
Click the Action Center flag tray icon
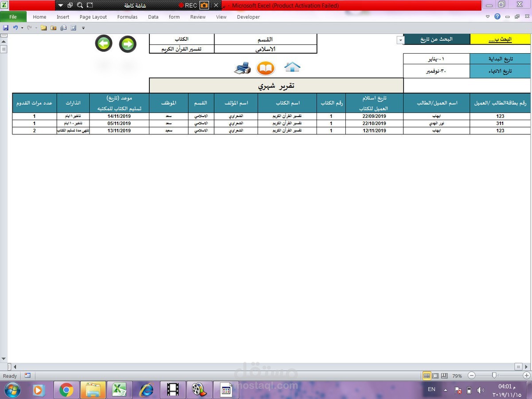tap(458, 390)
